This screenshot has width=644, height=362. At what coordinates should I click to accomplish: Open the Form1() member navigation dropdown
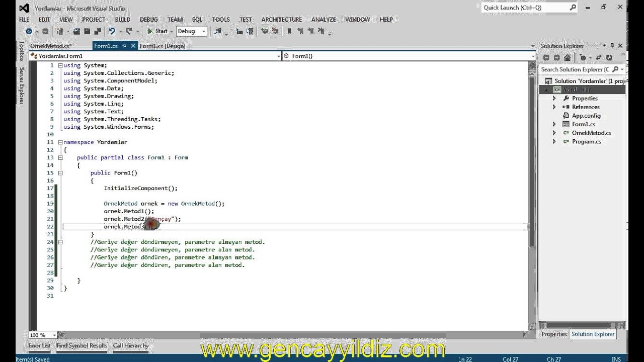532,56
